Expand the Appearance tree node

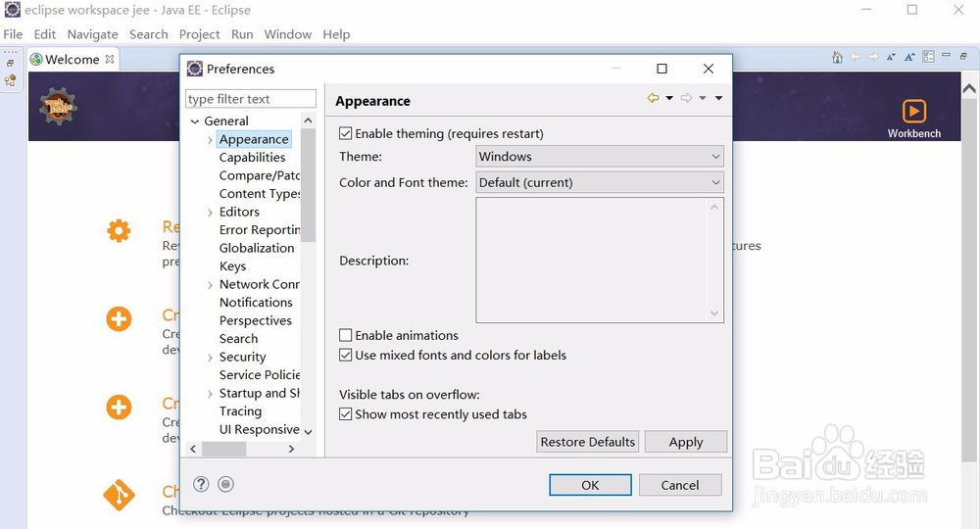pyautogui.click(x=210, y=140)
